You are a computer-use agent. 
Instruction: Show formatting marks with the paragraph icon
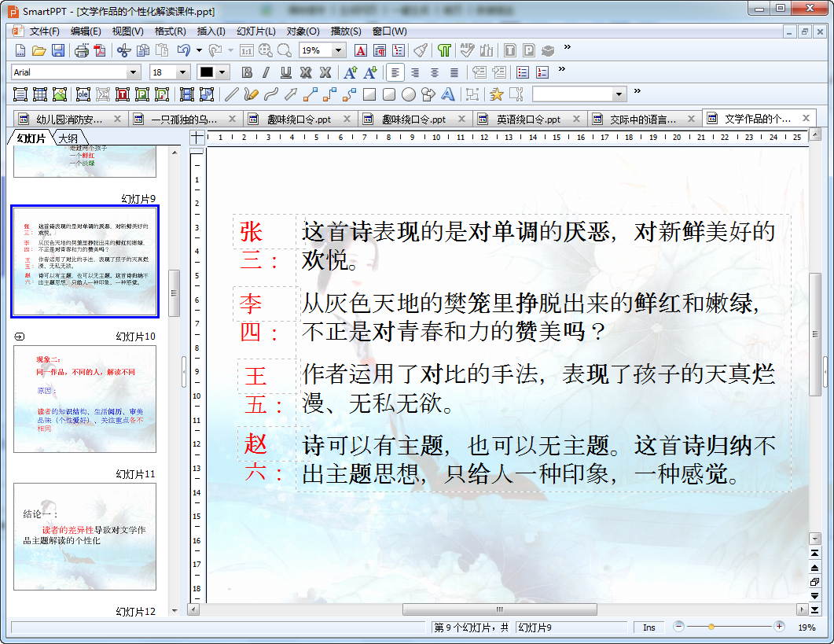[x=444, y=50]
